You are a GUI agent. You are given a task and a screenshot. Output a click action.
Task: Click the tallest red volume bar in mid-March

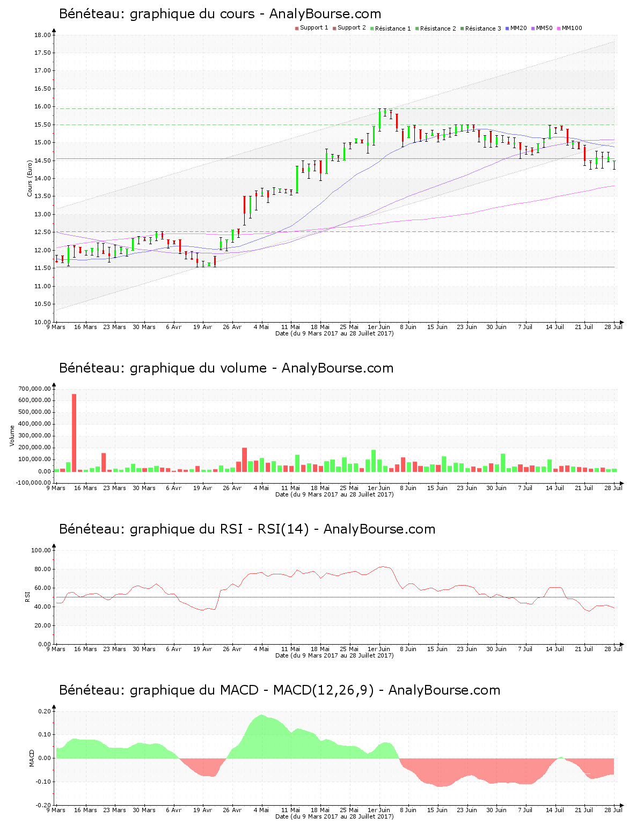point(74,433)
